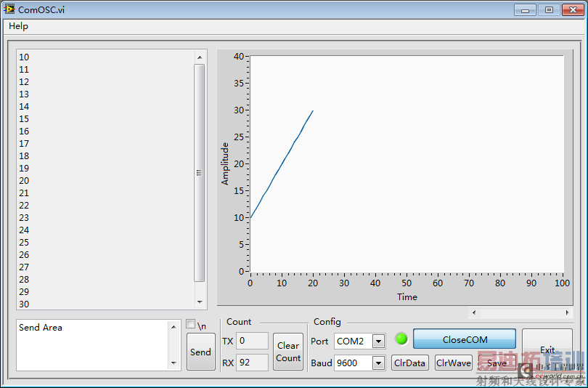
Task: Click the receive list scroll down arrow
Action: click(200, 302)
